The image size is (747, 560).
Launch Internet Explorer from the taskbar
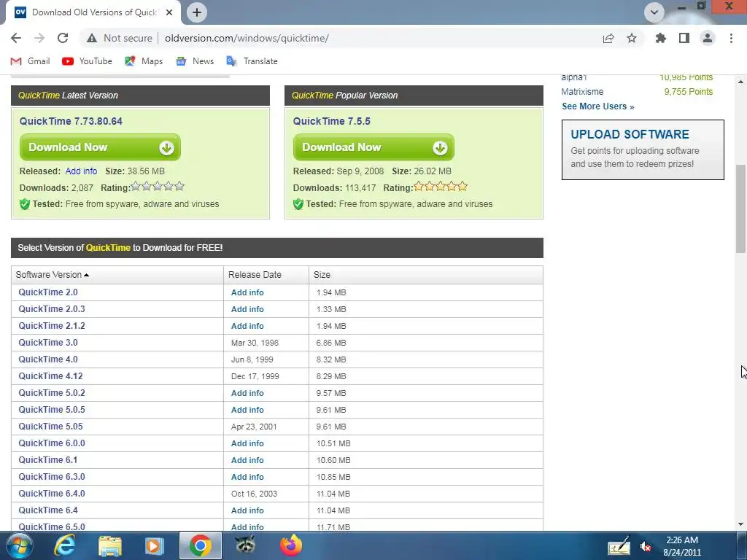tap(64, 545)
